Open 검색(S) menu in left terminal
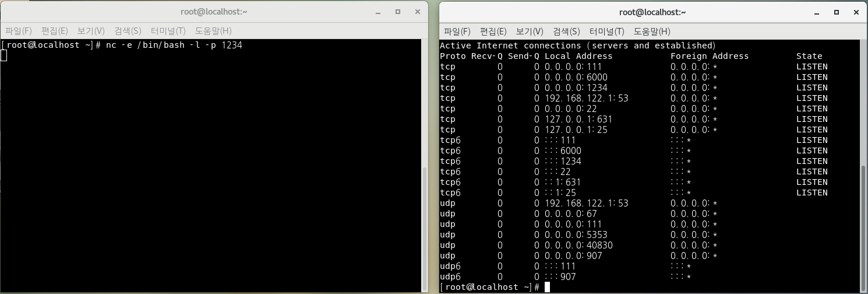This screenshot has height=294, width=868. point(128,30)
